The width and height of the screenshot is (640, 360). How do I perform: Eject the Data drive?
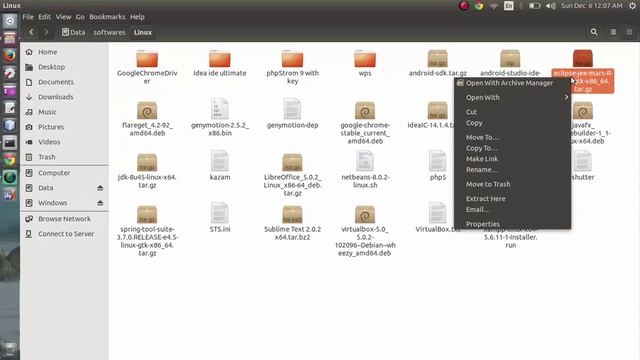tap(100, 188)
